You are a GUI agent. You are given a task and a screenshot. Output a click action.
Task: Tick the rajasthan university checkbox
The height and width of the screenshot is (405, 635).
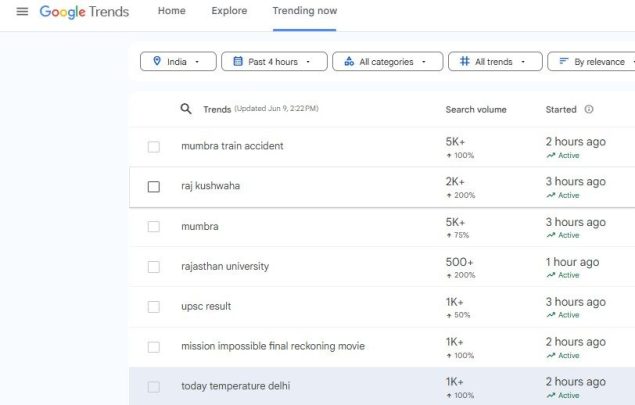tap(153, 267)
